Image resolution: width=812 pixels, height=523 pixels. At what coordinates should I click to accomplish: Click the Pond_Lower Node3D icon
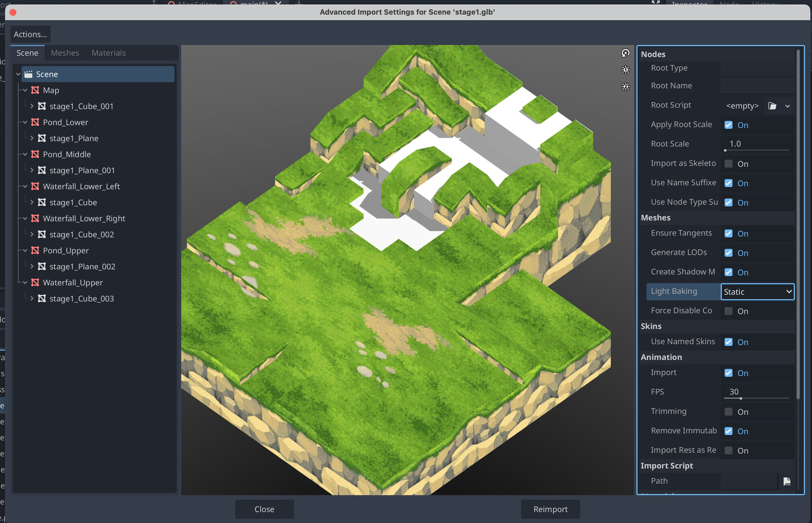(x=35, y=122)
